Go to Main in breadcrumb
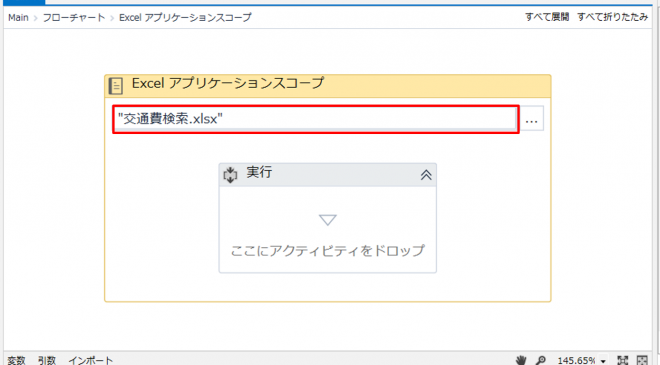 tap(18, 18)
